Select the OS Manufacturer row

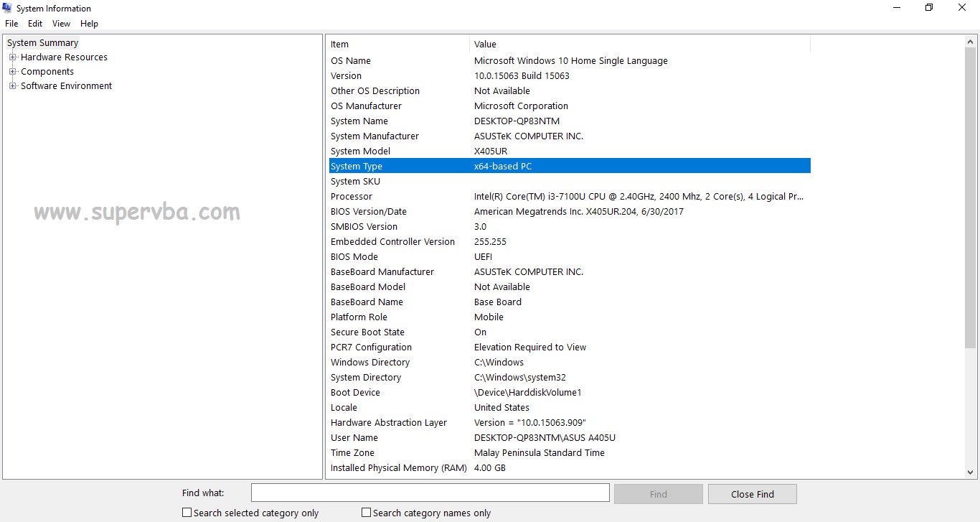coord(570,106)
